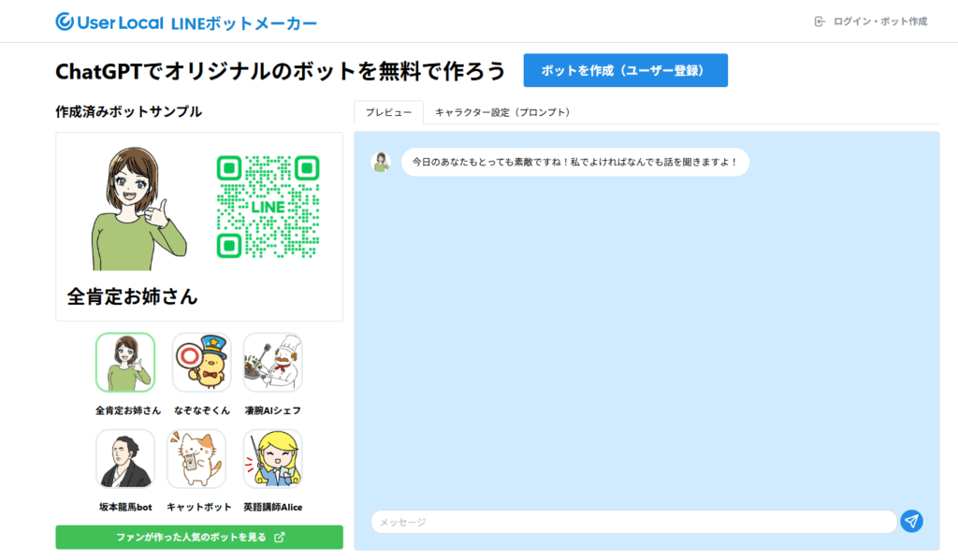Click the 英語講師Alice label text

click(x=272, y=507)
